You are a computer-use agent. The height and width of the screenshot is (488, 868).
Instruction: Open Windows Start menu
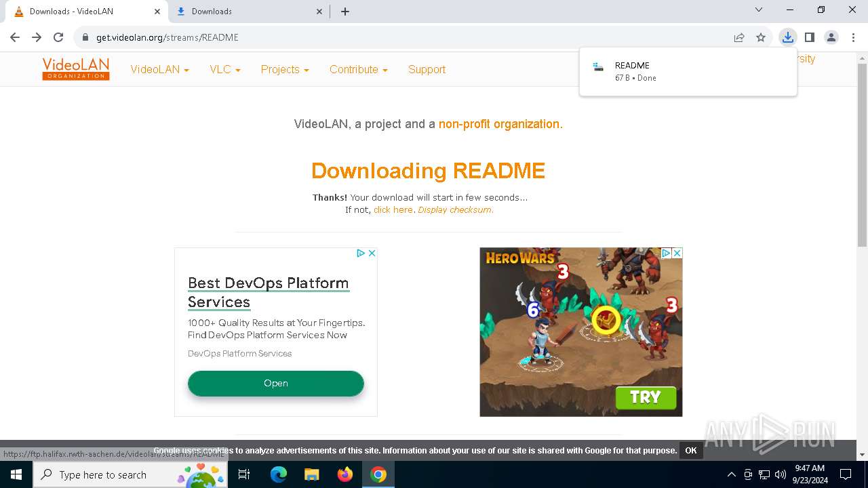click(16, 474)
